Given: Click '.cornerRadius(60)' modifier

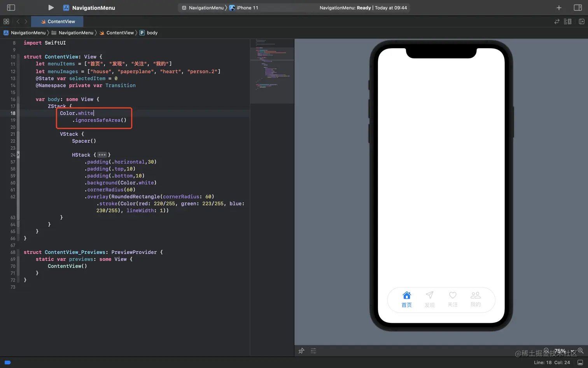Looking at the screenshot, I should 110,190.
